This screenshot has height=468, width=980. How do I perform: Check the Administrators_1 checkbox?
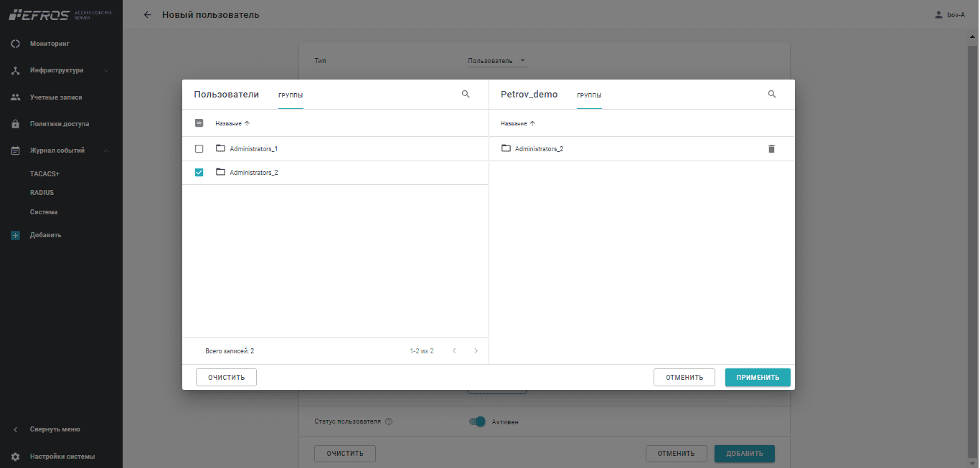(199, 148)
